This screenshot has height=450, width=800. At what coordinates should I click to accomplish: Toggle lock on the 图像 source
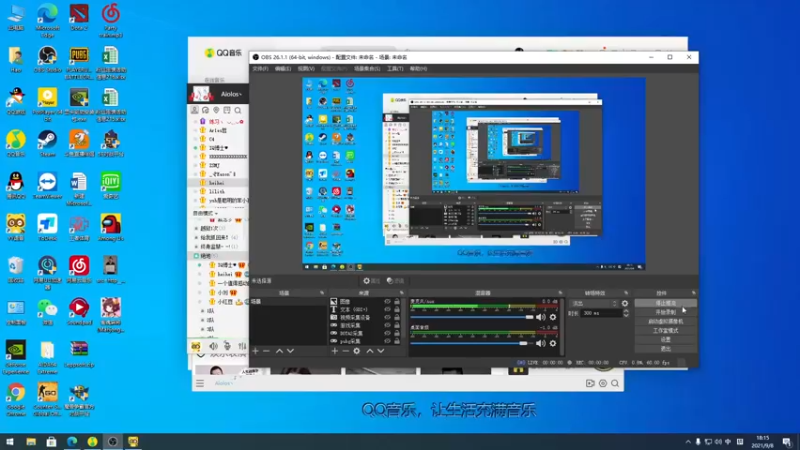(397, 302)
